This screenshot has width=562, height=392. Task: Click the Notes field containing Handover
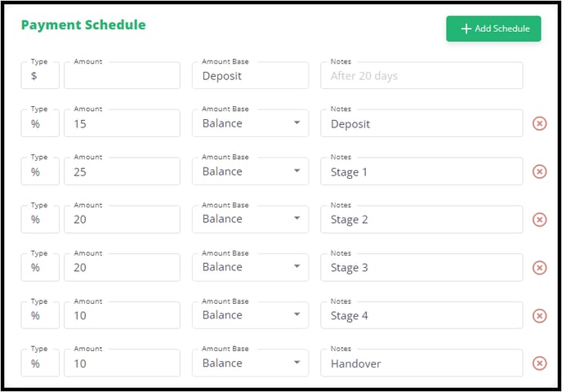coord(421,363)
